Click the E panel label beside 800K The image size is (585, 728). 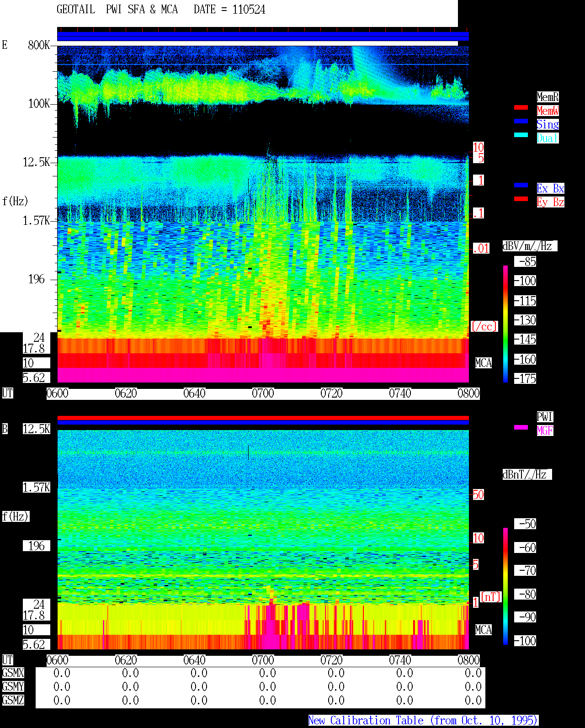pyautogui.click(x=5, y=45)
